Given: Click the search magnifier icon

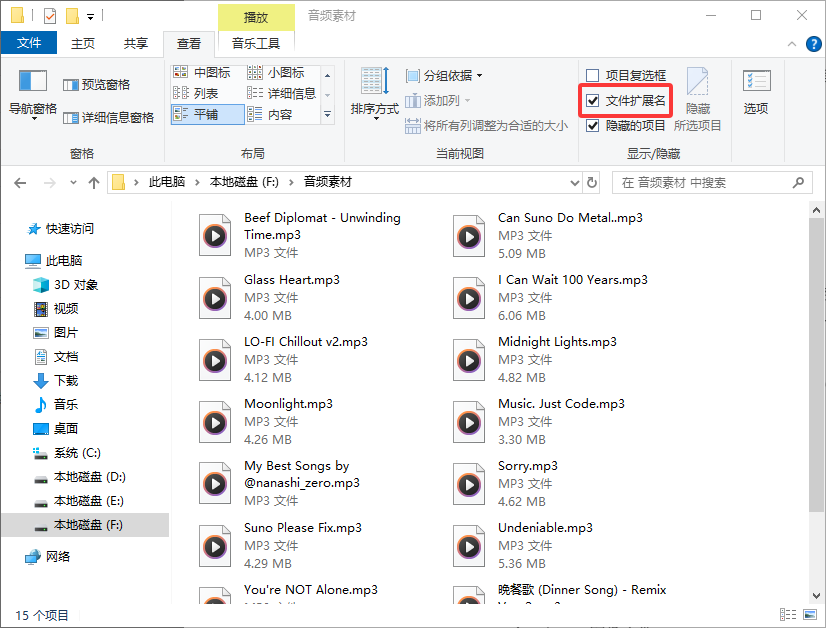Looking at the screenshot, I should coord(798,182).
